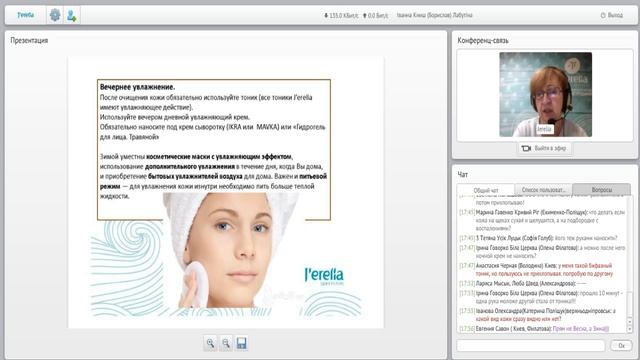Click the upload speed indicator
The image size is (640, 360).
click(x=376, y=16)
